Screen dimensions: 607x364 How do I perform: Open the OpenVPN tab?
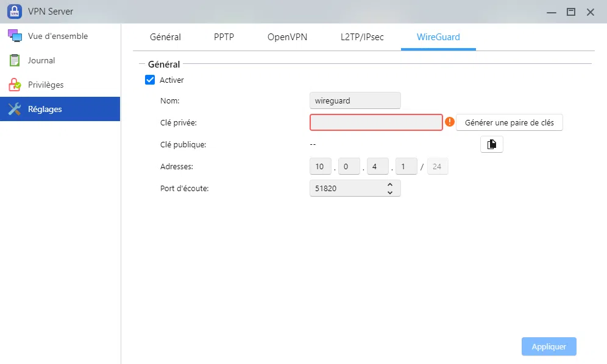pyautogui.click(x=287, y=37)
